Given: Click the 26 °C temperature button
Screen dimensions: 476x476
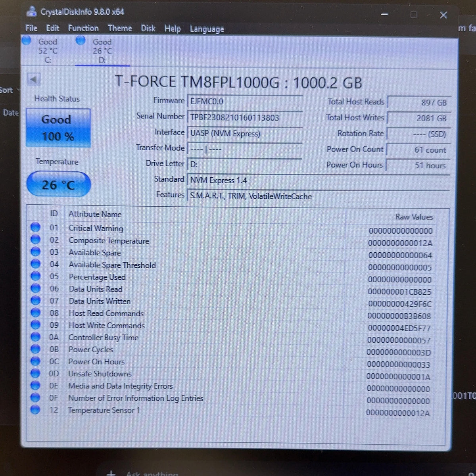Looking at the screenshot, I should pyautogui.click(x=58, y=184).
